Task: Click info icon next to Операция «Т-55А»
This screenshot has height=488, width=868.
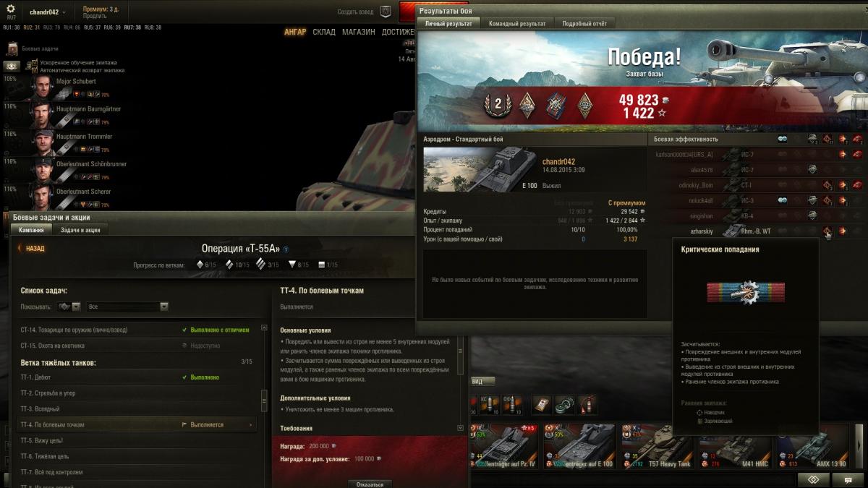Action: click(285, 249)
